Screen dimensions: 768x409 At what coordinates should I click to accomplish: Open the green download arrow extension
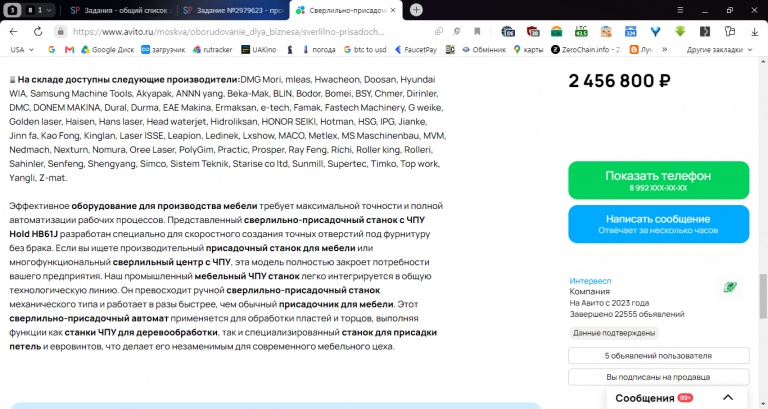680,31
